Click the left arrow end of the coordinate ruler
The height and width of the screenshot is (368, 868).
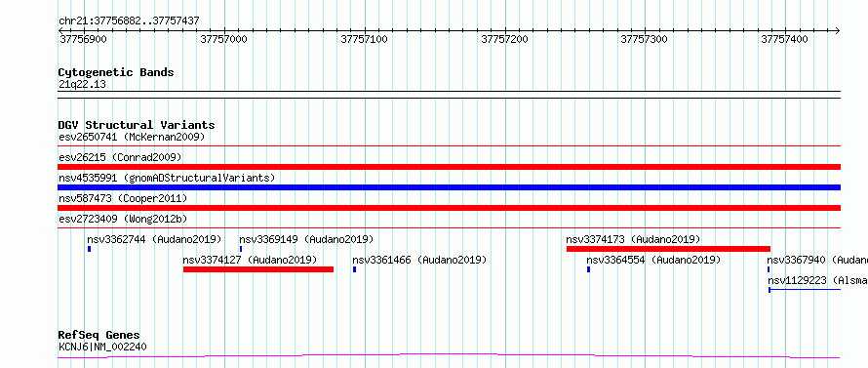(x=60, y=30)
